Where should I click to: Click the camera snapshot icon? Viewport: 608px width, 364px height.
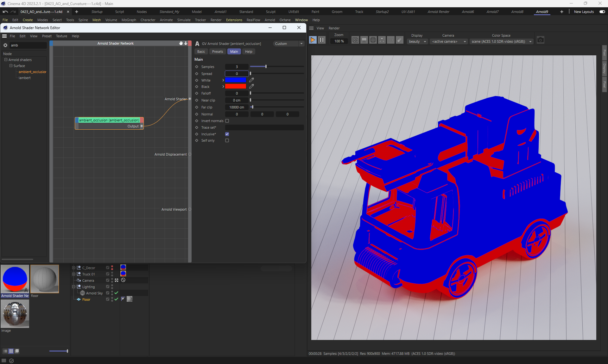point(540,40)
